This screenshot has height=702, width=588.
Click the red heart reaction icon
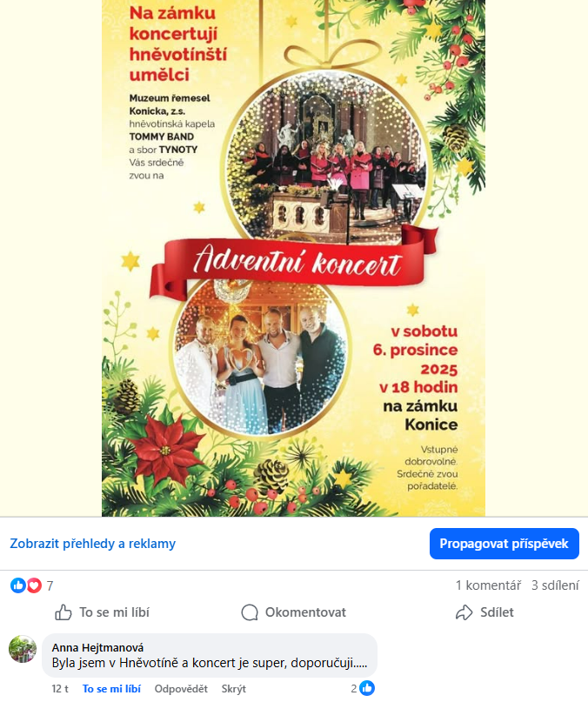34,585
